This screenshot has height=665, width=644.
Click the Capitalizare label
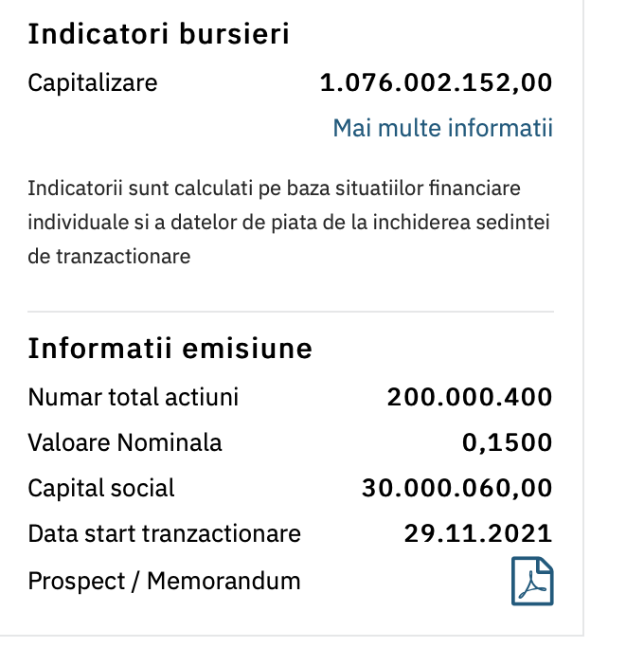point(93,82)
